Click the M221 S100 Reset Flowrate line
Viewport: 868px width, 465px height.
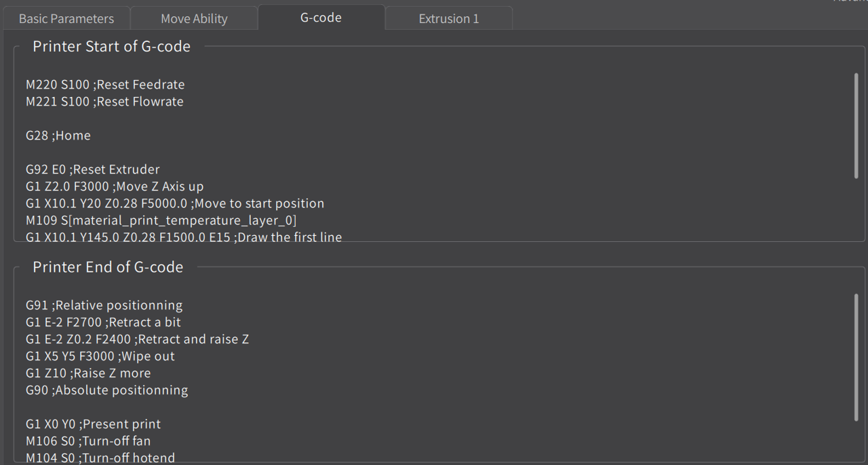[x=104, y=102]
